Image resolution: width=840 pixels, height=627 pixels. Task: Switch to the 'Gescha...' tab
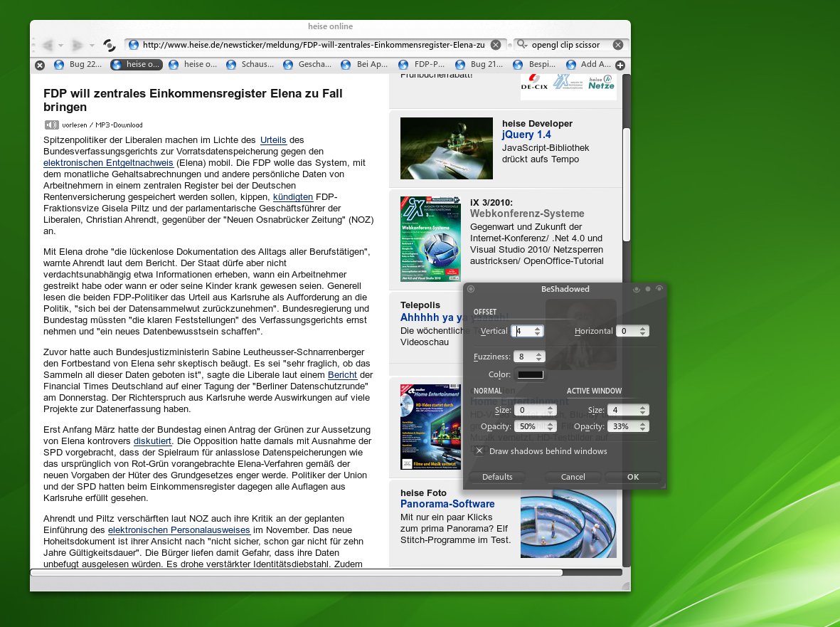[x=307, y=64]
